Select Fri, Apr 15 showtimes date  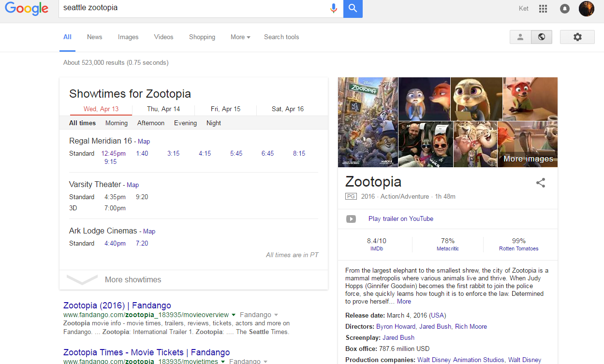pyautogui.click(x=225, y=109)
